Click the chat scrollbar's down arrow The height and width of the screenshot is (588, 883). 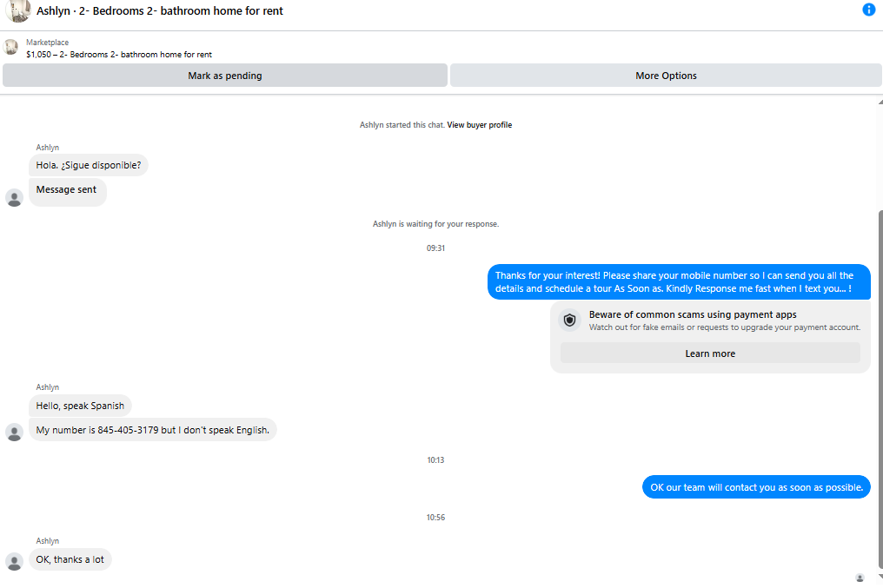coord(880,577)
